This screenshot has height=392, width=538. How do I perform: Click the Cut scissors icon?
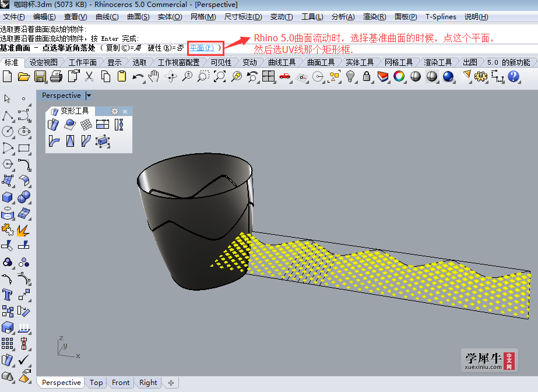pyautogui.click(x=89, y=76)
